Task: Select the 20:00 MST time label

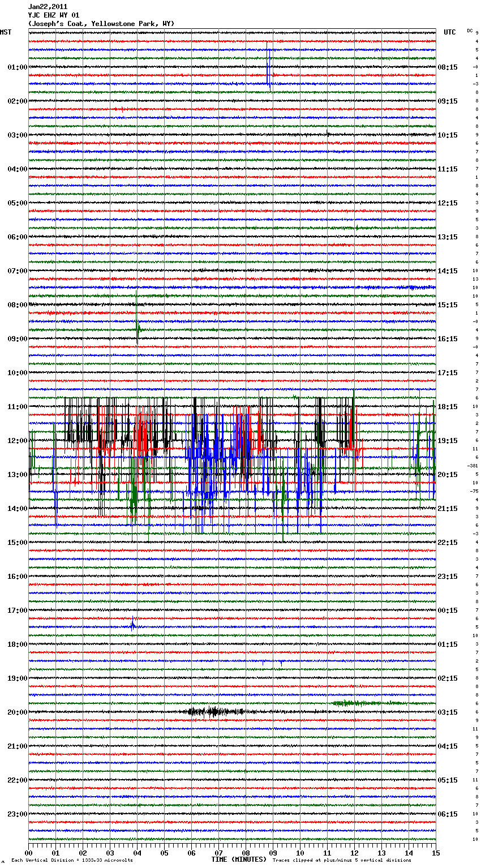Action: click(x=17, y=712)
